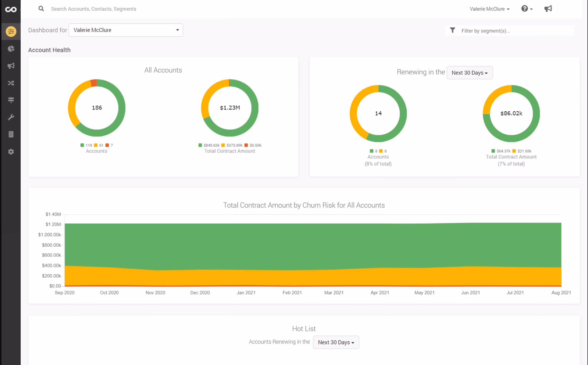588x365 pixels.
Task: Click the Account Health heading
Action: (x=49, y=50)
